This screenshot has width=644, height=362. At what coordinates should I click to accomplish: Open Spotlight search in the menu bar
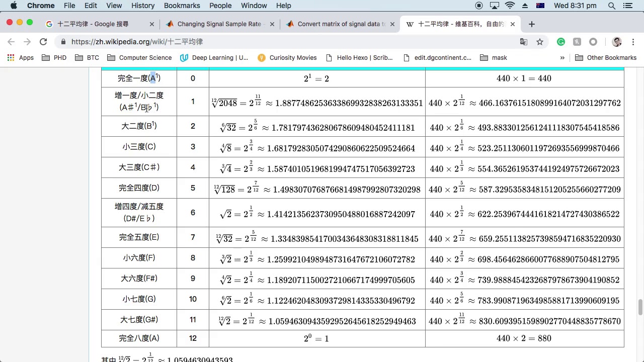pos(612,6)
